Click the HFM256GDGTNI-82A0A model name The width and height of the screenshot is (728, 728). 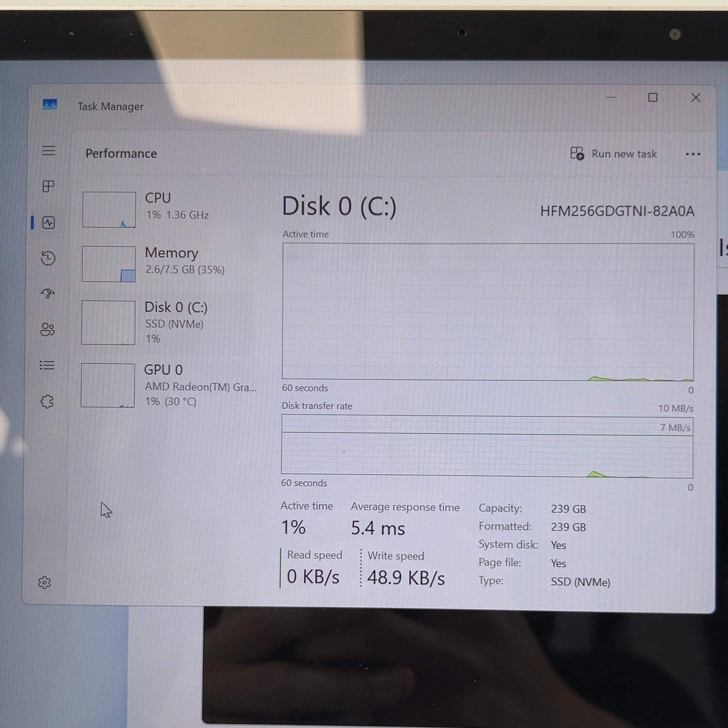617,211
